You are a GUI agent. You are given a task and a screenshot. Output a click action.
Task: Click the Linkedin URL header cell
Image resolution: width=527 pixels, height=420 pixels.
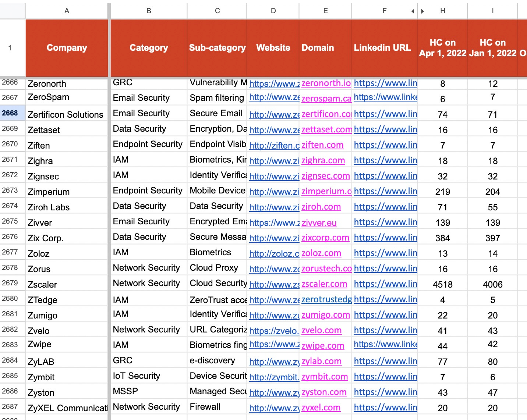pyautogui.click(x=384, y=48)
